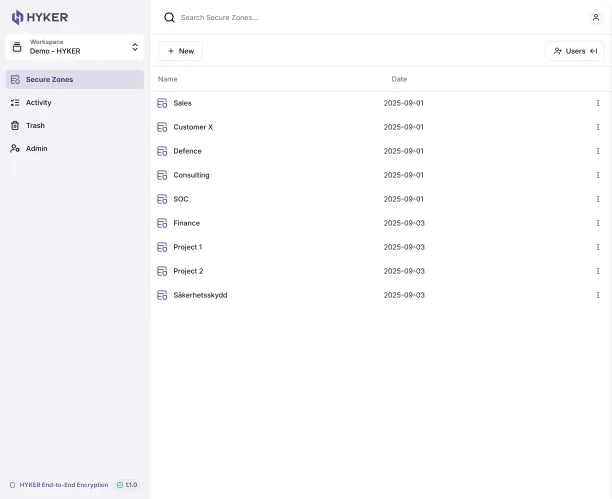
Task: Click the Säkerhetsskydd date 2025-09-03
Action: tap(404, 295)
